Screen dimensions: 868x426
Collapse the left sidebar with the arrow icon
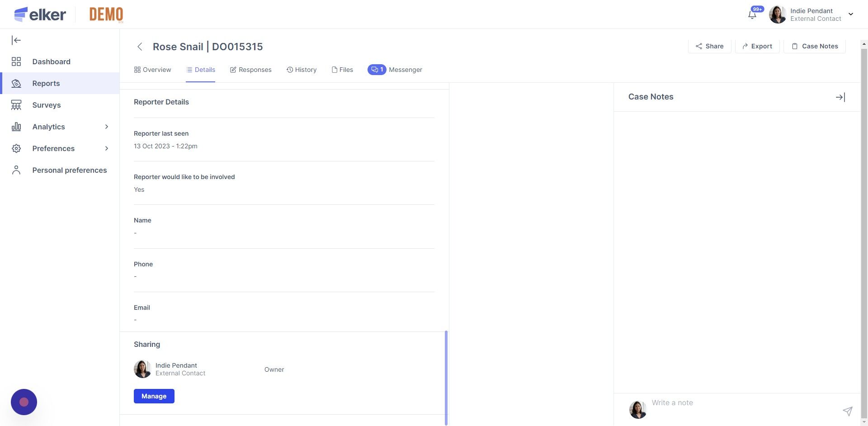[16, 40]
